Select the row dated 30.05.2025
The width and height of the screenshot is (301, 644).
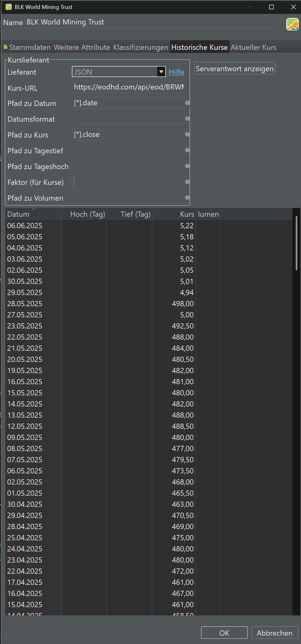click(149, 281)
